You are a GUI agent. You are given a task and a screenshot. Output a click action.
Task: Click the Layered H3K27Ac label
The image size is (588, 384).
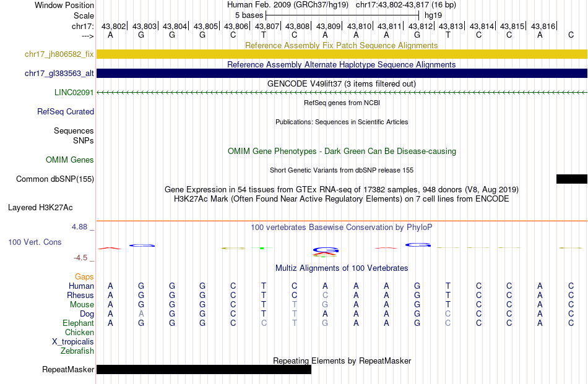(x=40, y=208)
